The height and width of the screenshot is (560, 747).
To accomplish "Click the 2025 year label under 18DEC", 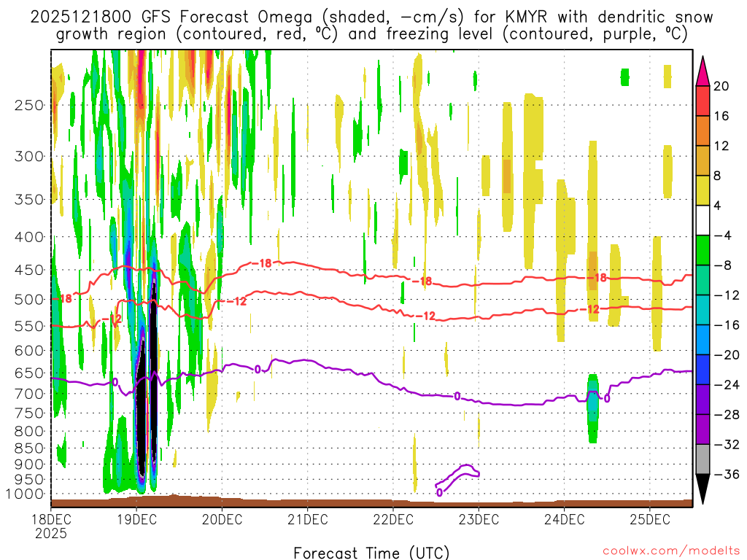I will 50,533.
